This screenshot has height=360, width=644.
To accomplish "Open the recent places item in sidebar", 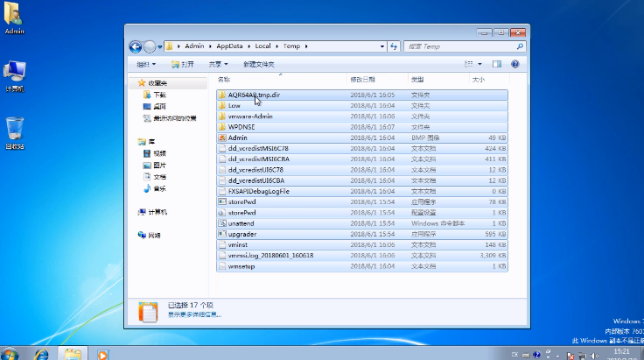I will pyautogui.click(x=170, y=118).
